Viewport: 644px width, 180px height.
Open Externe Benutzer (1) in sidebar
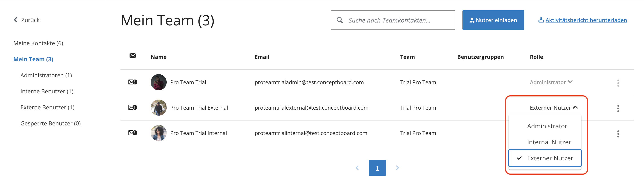point(48,107)
